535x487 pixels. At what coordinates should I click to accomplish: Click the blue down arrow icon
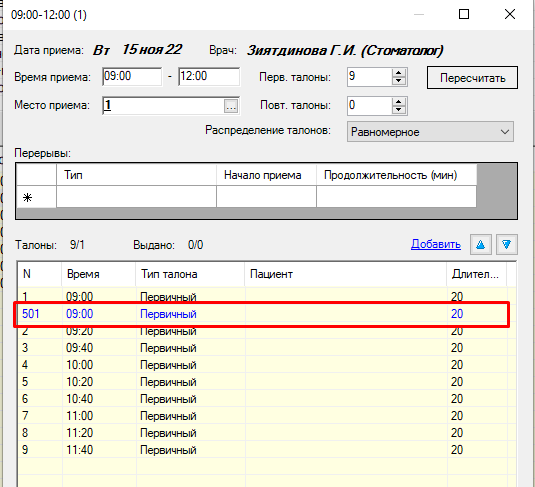pyautogui.click(x=507, y=244)
